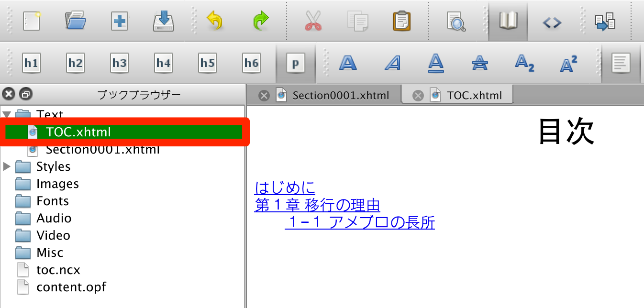This screenshot has width=644, height=308.
Task: Toggle the paragraph 'p' style button
Action: point(295,63)
